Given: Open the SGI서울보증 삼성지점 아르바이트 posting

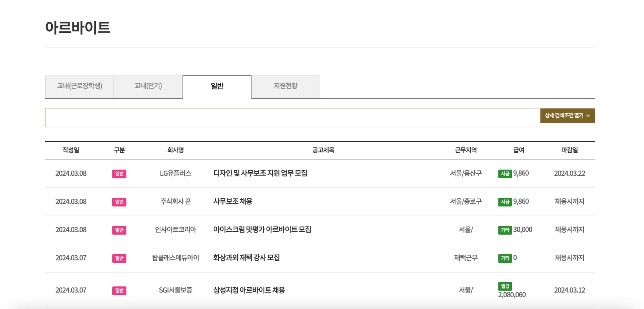Looking at the screenshot, I should (x=249, y=290).
